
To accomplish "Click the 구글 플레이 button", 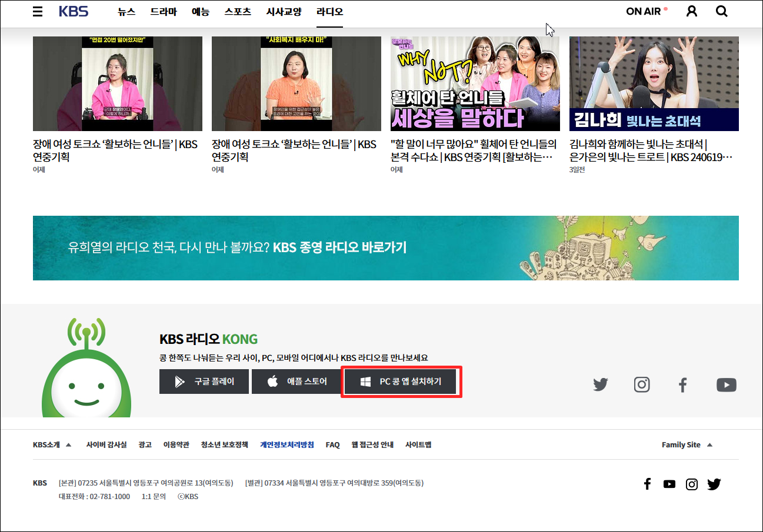I will [204, 382].
